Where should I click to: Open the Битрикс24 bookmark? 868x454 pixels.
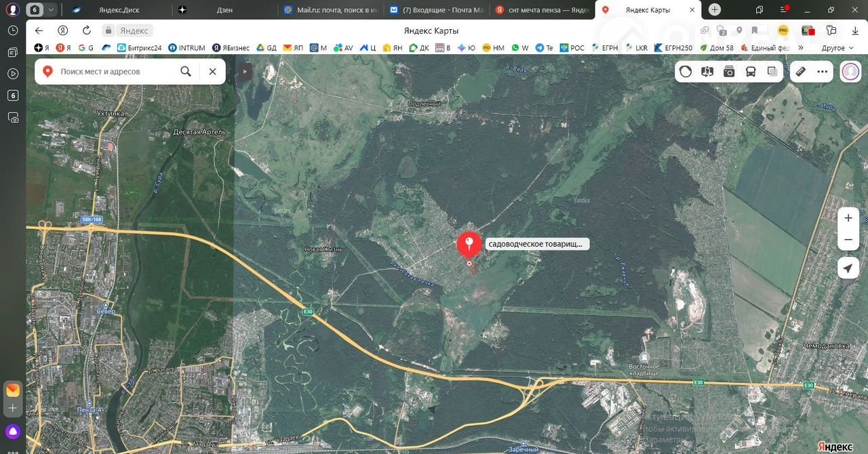140,48
